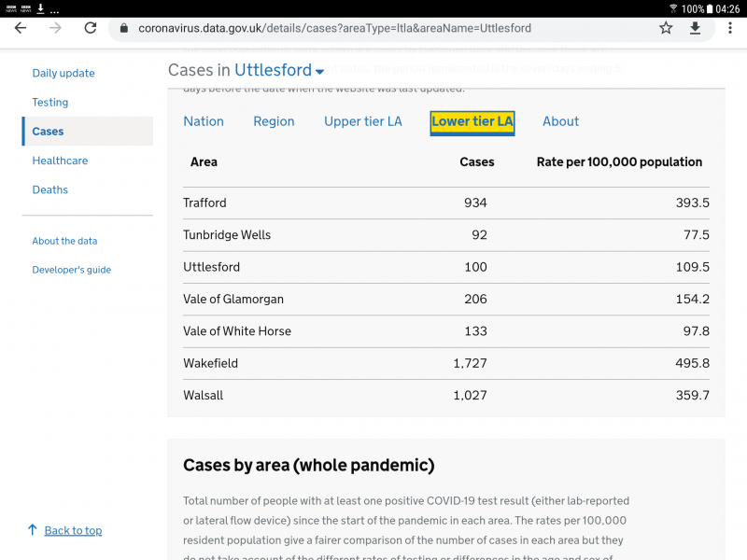View site security via the padlock icon
747x560 pixels.
click(123, 29)
